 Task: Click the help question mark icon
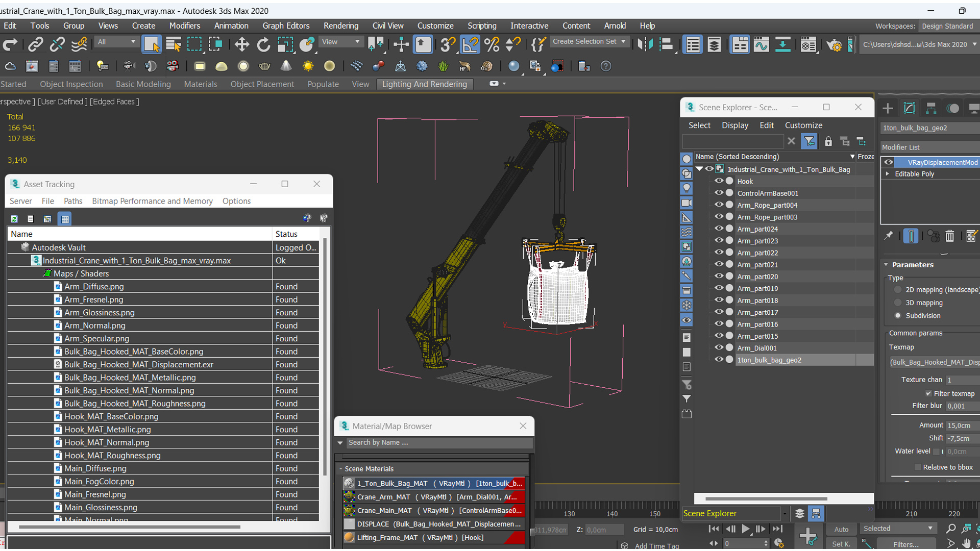click(606, 66)
